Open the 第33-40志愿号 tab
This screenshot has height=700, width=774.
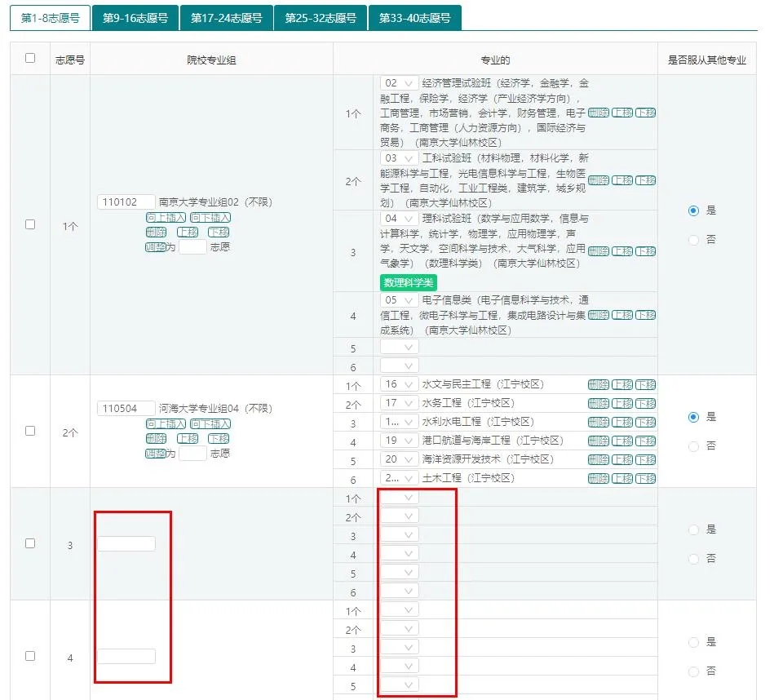(x=414, y=18)
